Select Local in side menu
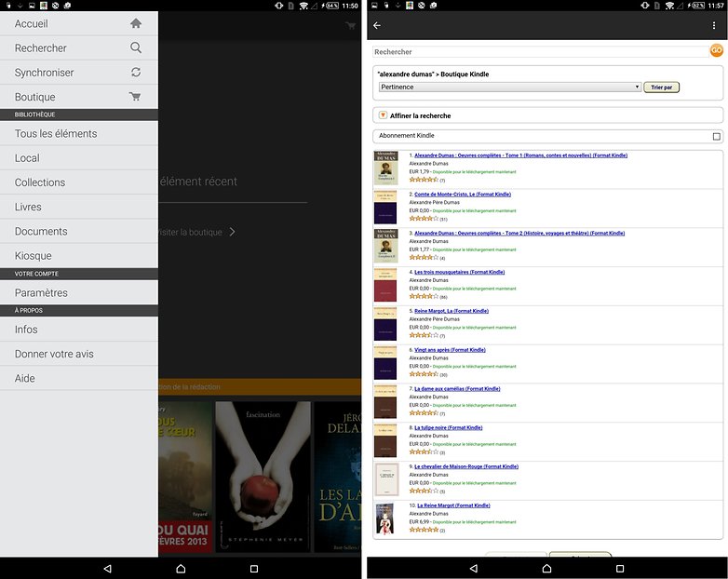This screenshot has height=579, width=728. click(79, 158)
